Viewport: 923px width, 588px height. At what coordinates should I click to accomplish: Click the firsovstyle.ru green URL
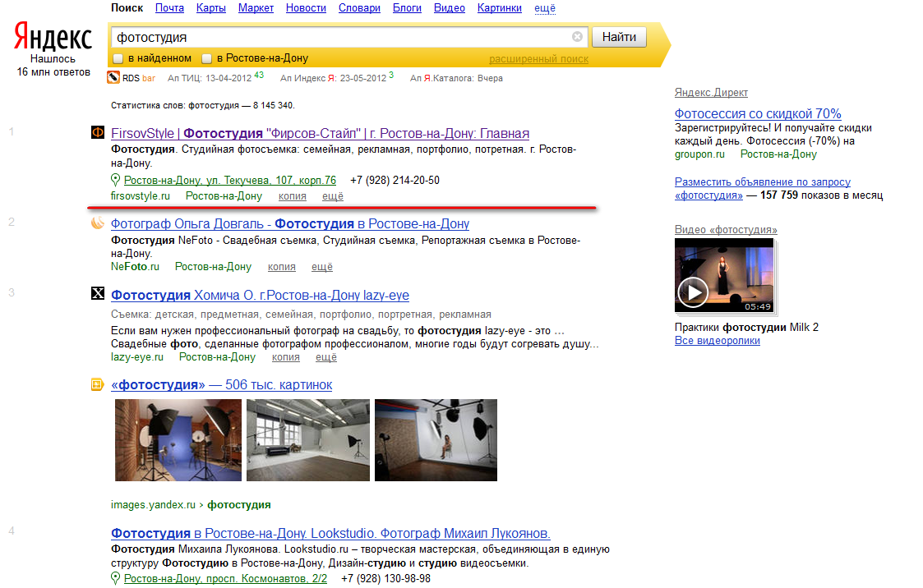tap(140, 195)
